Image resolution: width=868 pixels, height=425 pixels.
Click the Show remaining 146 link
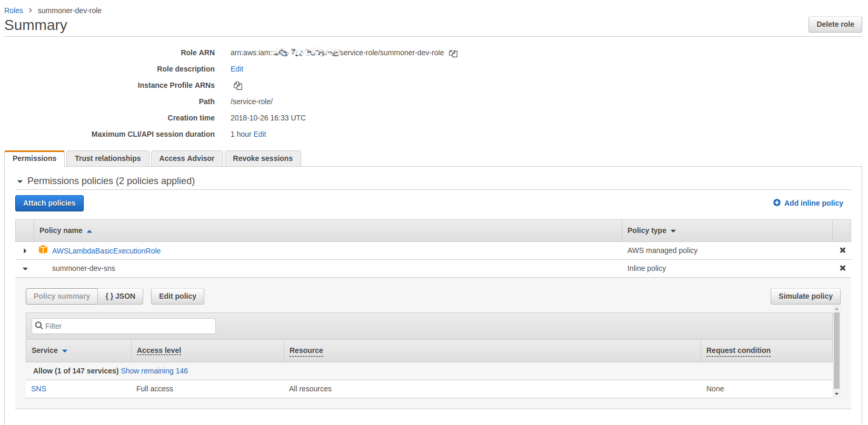(x=154, y=371)
